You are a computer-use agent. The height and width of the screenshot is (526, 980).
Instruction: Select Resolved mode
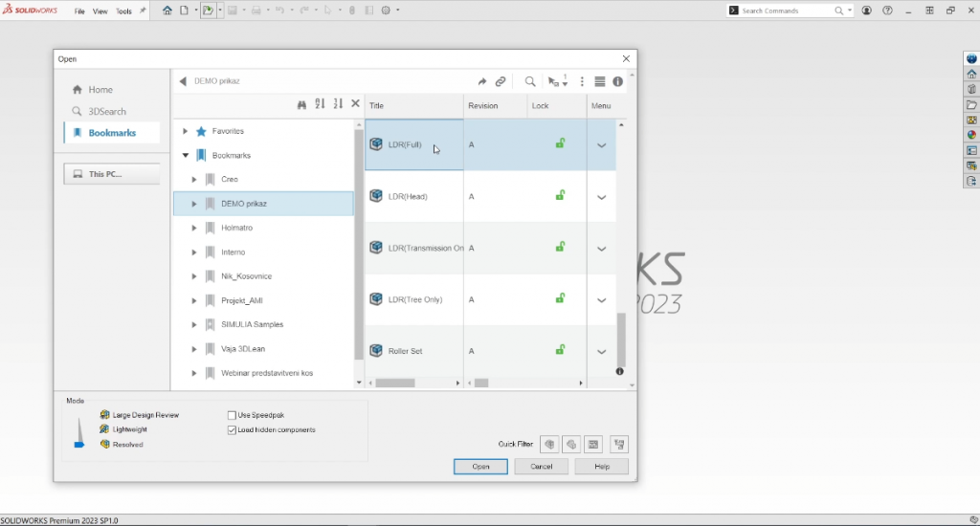[122, 444]
